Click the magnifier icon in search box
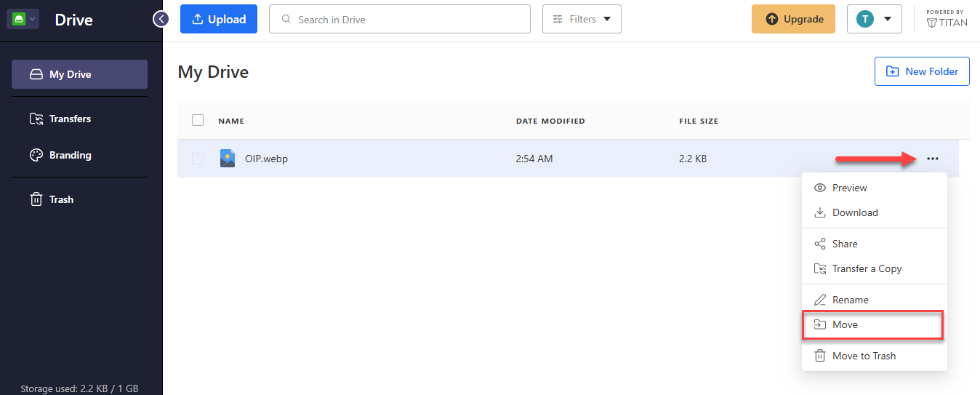 [286, 20]
